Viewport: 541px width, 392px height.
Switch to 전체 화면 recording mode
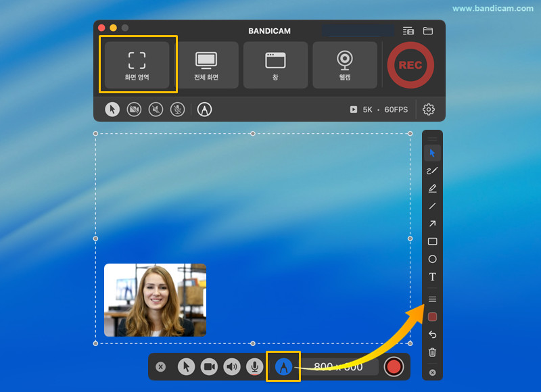tap(206, 65)
